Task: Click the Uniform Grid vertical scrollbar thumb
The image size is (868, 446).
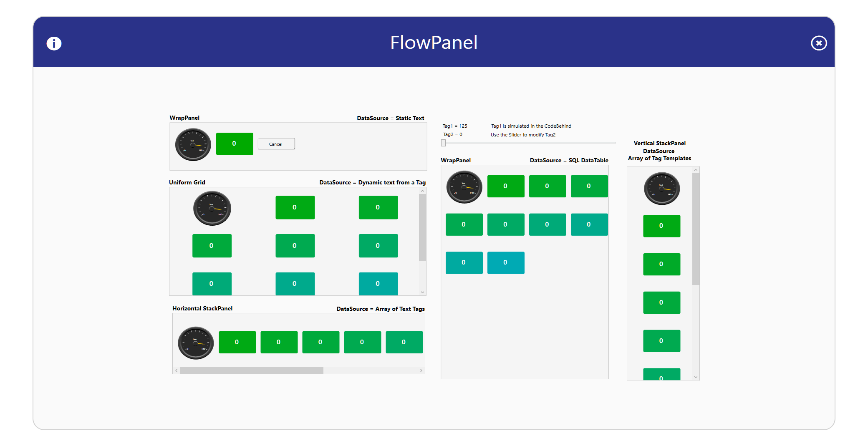Action: [x=422, y=227]
